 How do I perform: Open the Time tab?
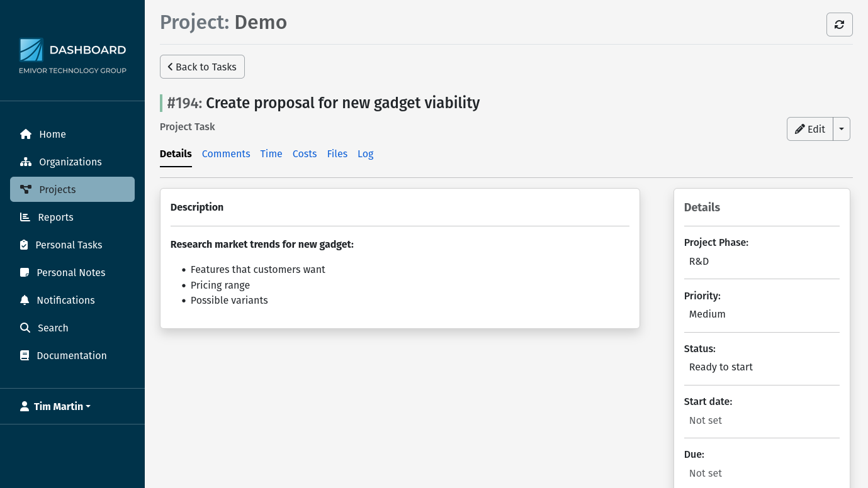[x=271, y=153]
